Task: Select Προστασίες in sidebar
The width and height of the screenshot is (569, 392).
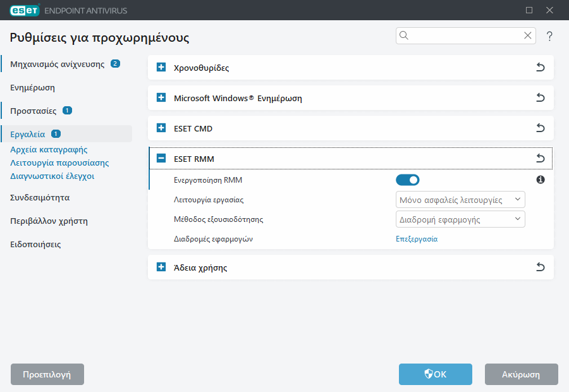Action: (x=34, y=111)
